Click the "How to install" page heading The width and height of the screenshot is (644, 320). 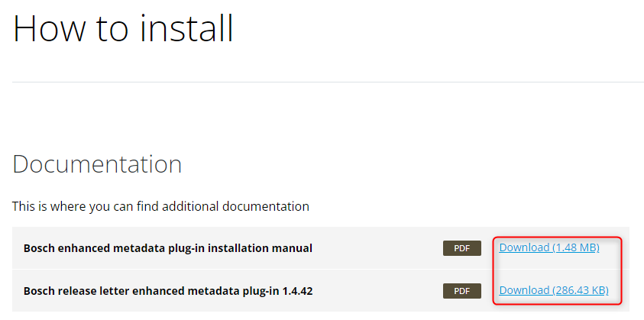[123, 28]
